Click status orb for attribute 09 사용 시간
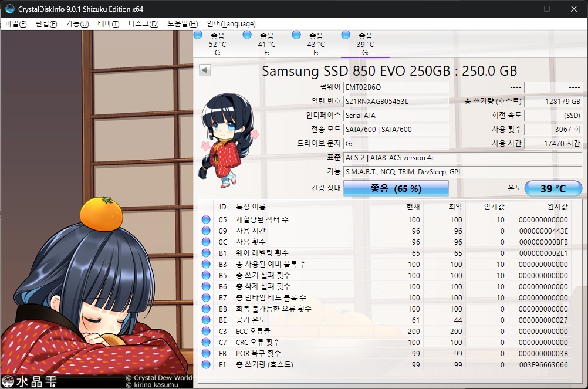Screen dimensions: 588x389 coord(206,231)
